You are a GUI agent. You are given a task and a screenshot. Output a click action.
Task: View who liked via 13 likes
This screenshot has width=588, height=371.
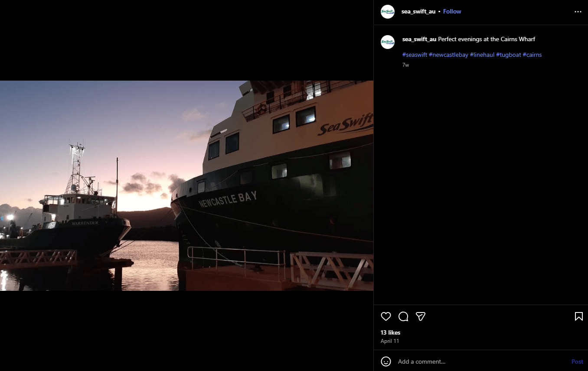pos(391,332)
